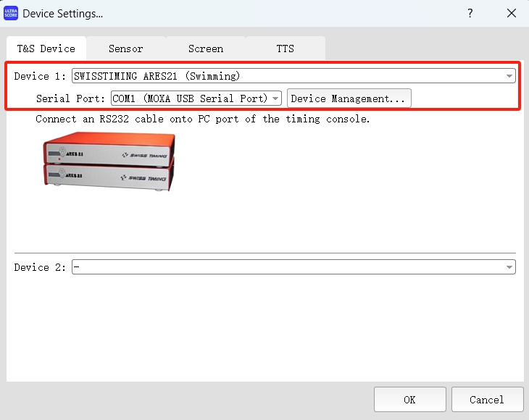The image size is (529, 420).
Task: Open Device Management settings
Action: pos(349,98)
